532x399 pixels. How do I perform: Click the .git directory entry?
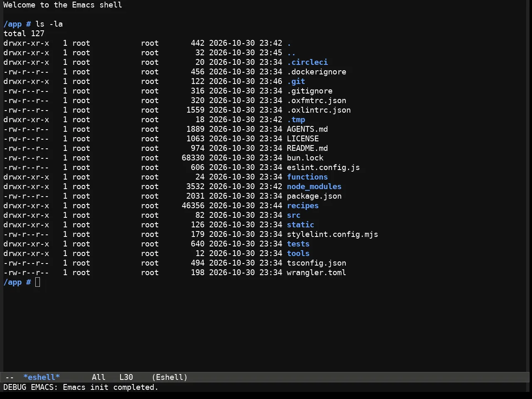(x=296, y=81)
